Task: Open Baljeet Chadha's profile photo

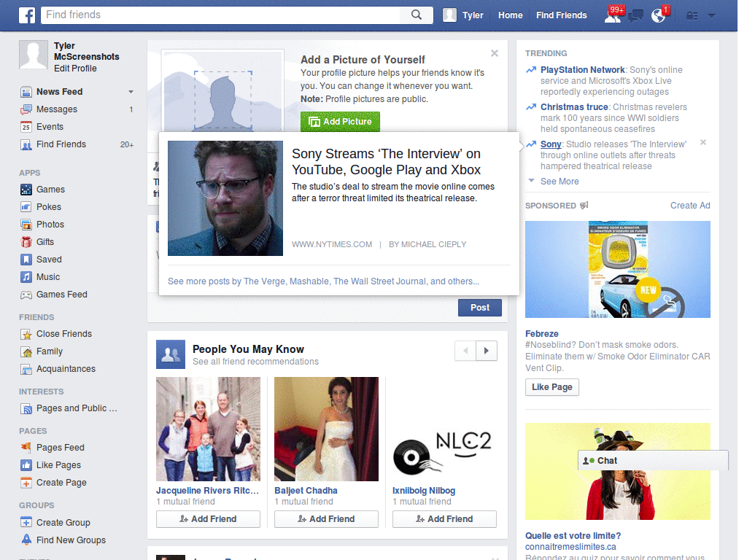Action: point(326,429)
